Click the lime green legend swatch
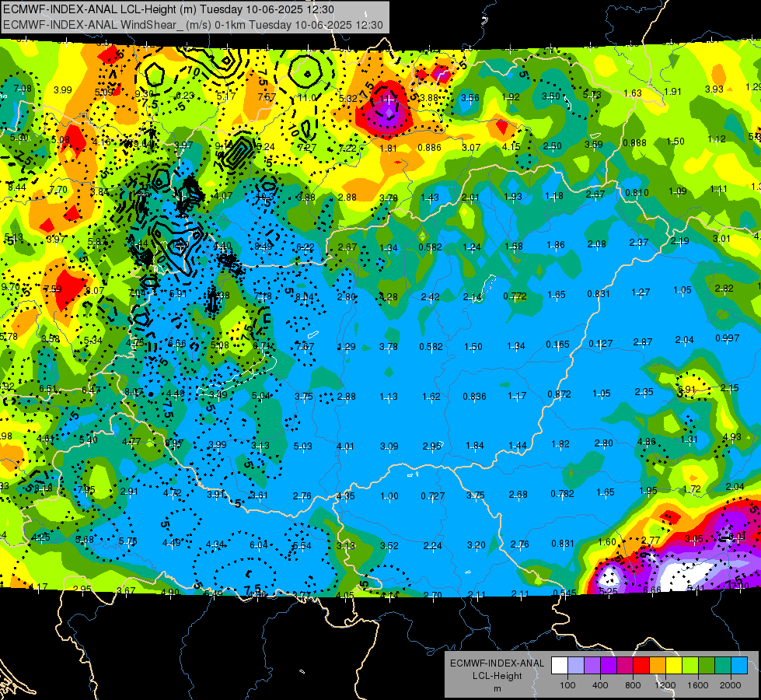The image size is (761, 700). click(x=690, y=665)
